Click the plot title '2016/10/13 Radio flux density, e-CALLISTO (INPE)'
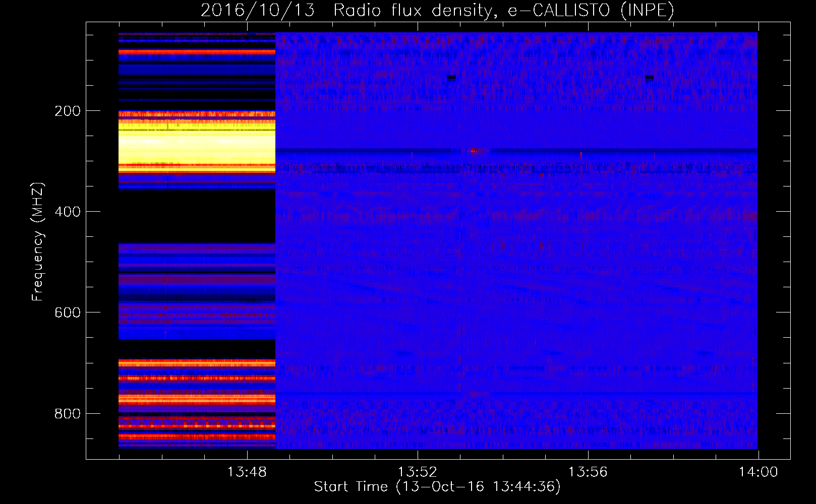This screenshot has width=816, height=504. pyautogui.click(x=437, y=10)
